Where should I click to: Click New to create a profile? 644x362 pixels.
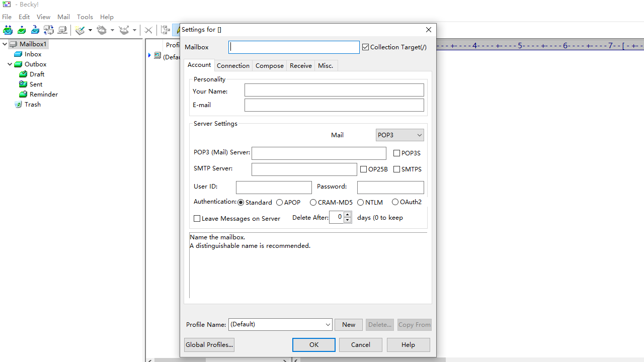click(349, 325)
